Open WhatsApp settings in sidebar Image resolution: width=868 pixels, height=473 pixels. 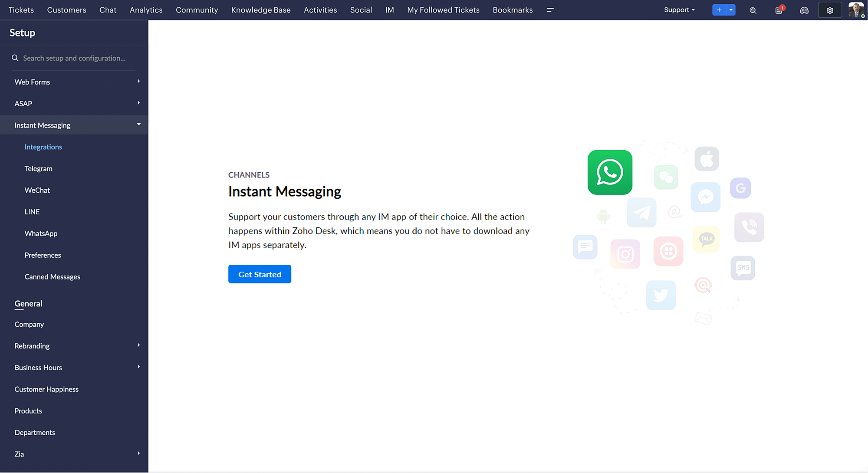(x=41, y=233)
